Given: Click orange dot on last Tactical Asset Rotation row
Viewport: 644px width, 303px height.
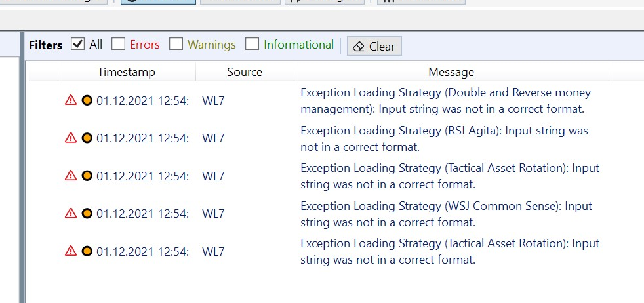Looking at the screenshot, I should [87, 251].
